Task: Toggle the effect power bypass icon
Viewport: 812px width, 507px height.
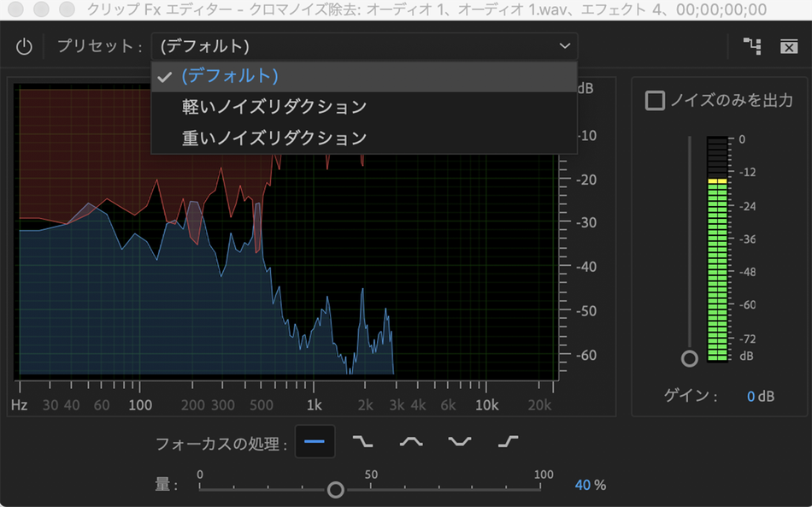Action: click(24, 47)
